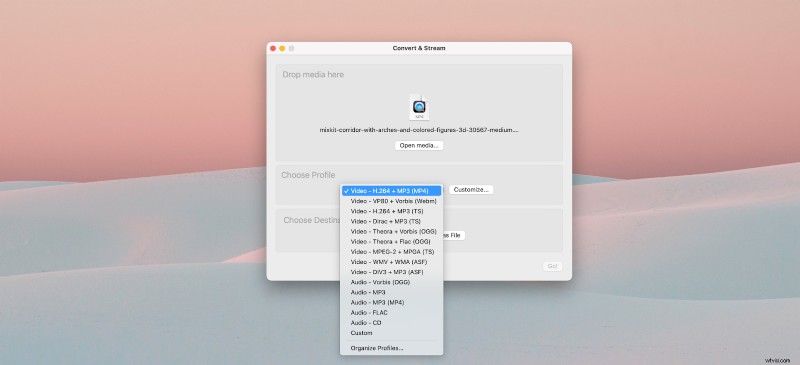This screenshot has width=800, height=365.
Task: Choose Audio - Vorbis (OGG) profile
Action: 391,282
